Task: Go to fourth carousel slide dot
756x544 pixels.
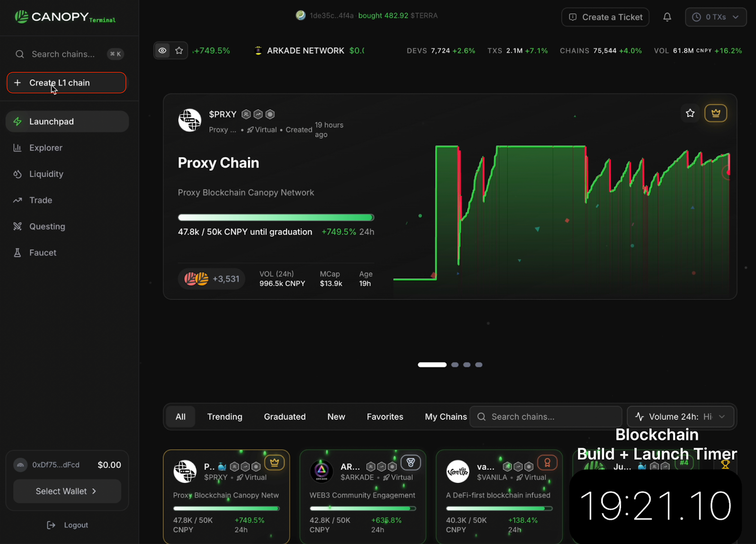Action: click(x=479, y=365)
